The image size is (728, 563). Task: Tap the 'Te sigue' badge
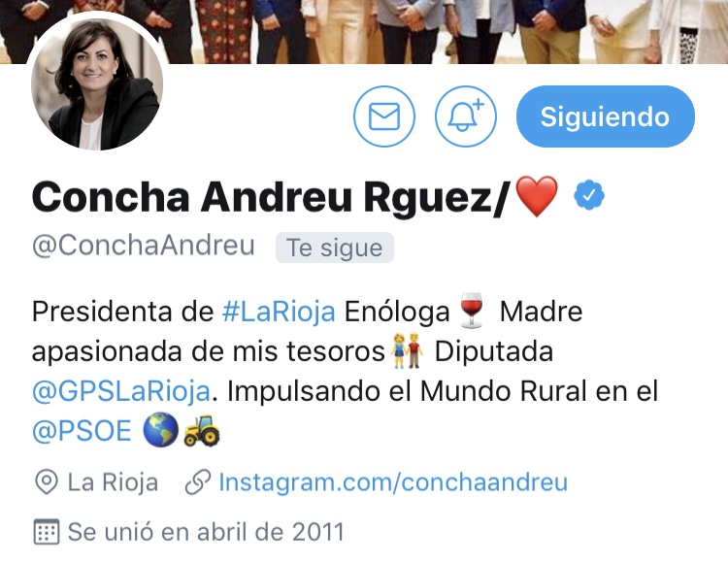pos(335,248)
